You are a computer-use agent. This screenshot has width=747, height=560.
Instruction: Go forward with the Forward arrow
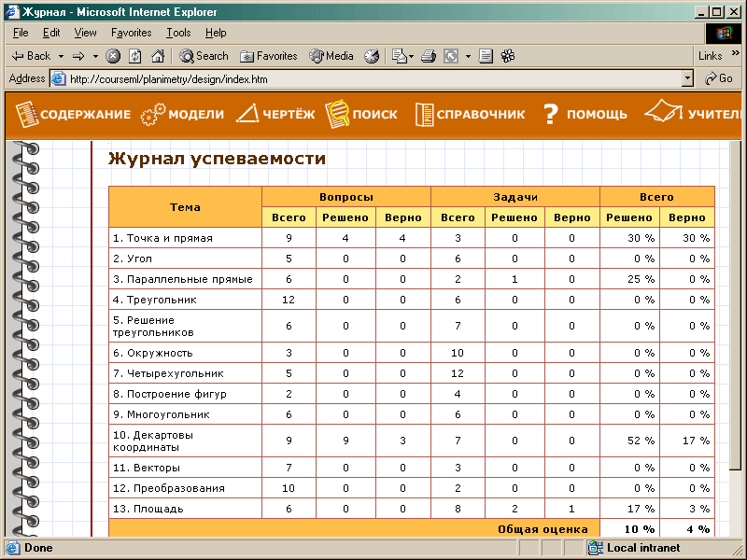78,56
